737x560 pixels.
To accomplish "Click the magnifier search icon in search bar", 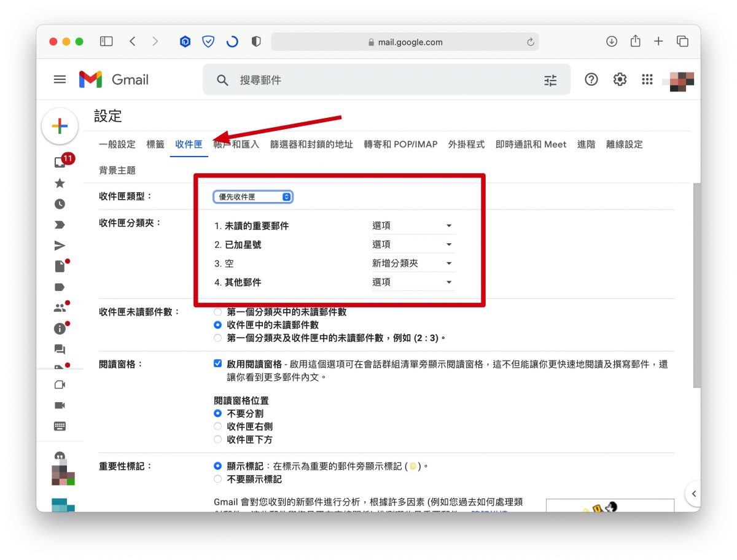I will pyautogui.click(x=222, y=80).
